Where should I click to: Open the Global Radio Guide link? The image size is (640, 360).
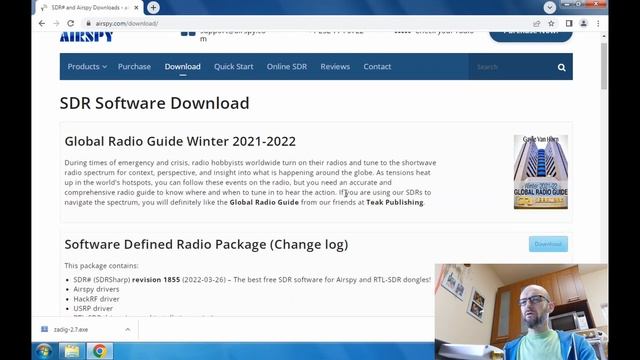pos(264,202)
